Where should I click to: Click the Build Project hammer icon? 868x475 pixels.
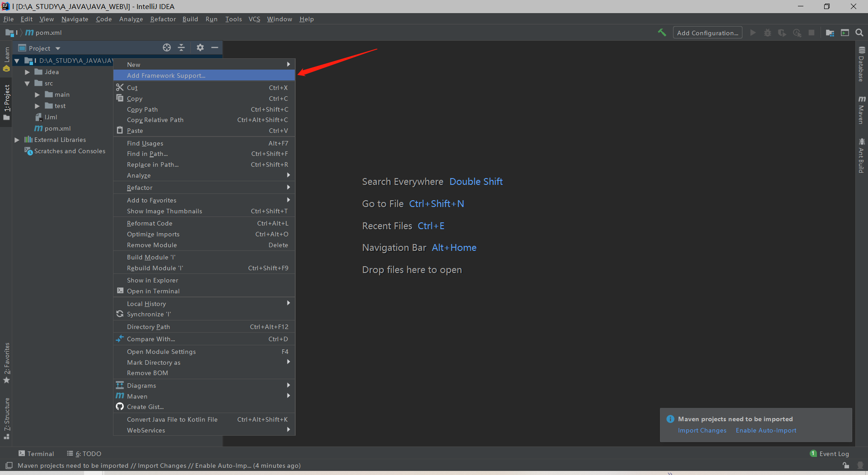[x=662, y=33]
